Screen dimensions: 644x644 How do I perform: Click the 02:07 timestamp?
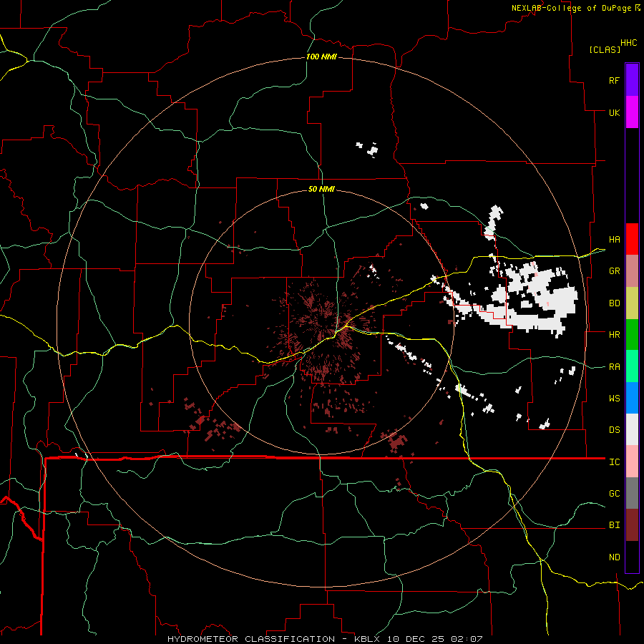[467, 639]
